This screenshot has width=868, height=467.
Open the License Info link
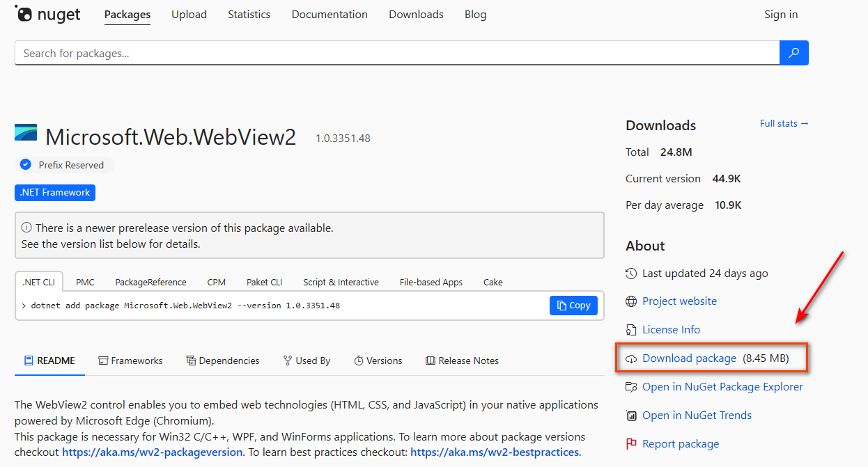pyautogui.click(x=671, y=330)
